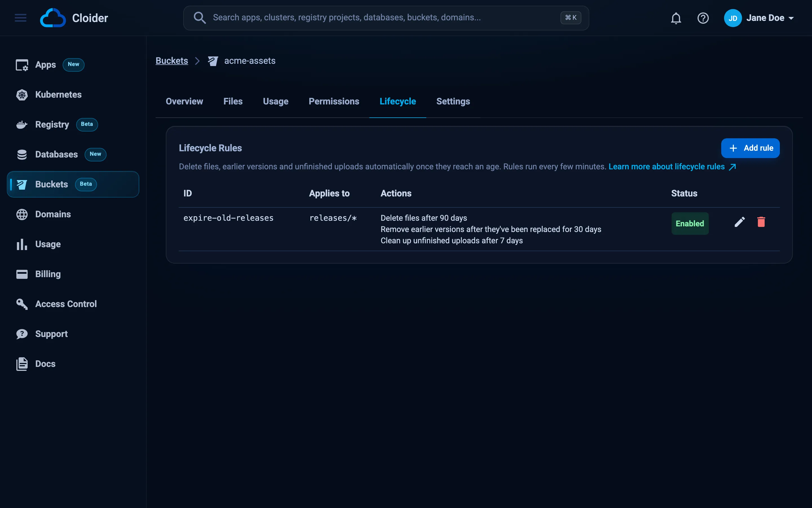Viewport: 812px width, 508px height.
Task: Click the Billing card icon
Action: [x=22, y=274]
